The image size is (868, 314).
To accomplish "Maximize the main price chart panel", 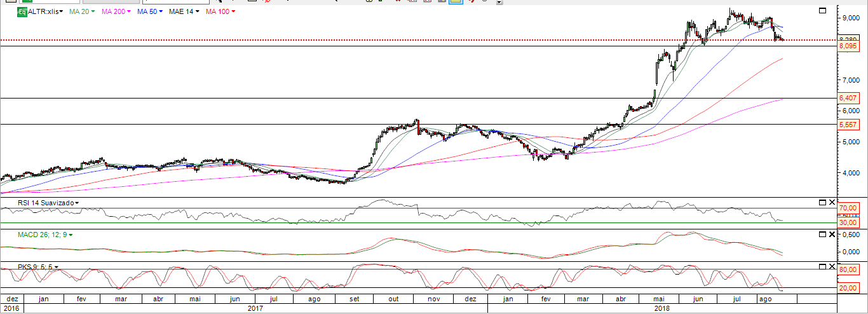I will coord(822,11).
